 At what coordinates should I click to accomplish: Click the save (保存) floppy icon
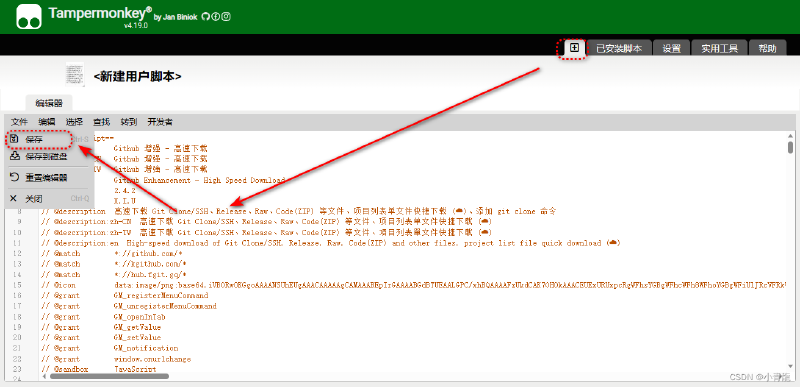(x=14, y=139)
